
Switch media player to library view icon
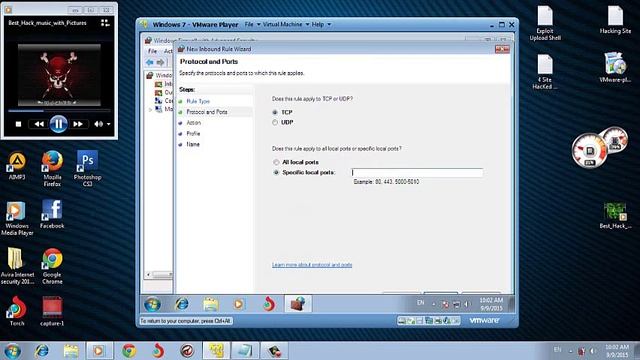[x=105, y=23]
